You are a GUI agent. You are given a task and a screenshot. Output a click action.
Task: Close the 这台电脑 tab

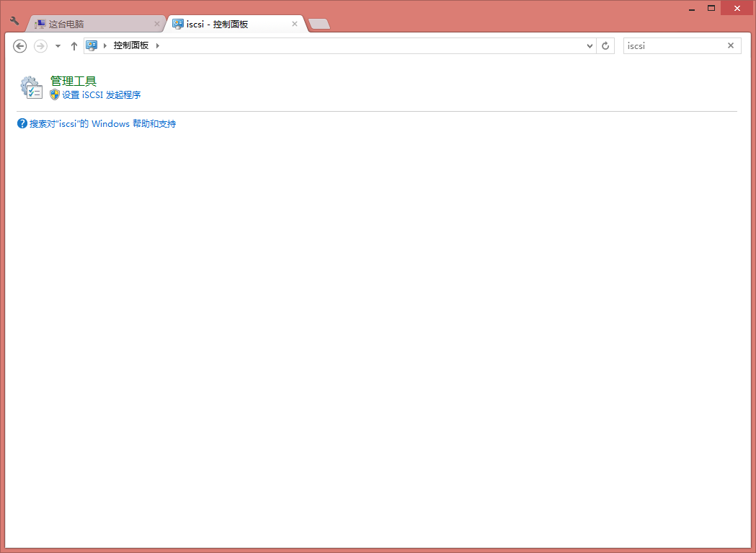point(157,24)
